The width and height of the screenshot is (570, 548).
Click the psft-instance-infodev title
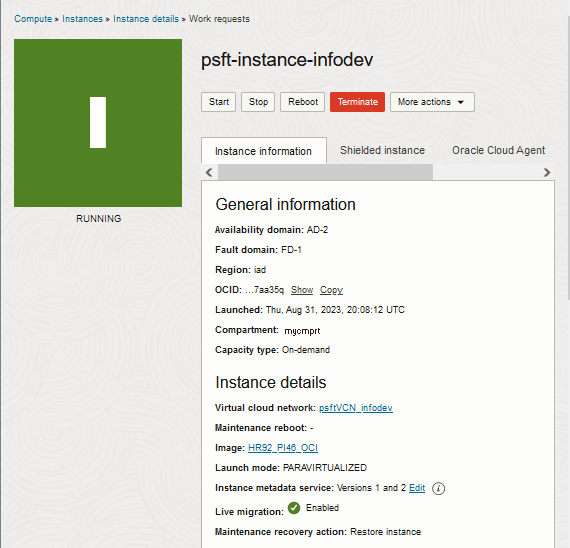pyautogui.click(x=287, y=60)
